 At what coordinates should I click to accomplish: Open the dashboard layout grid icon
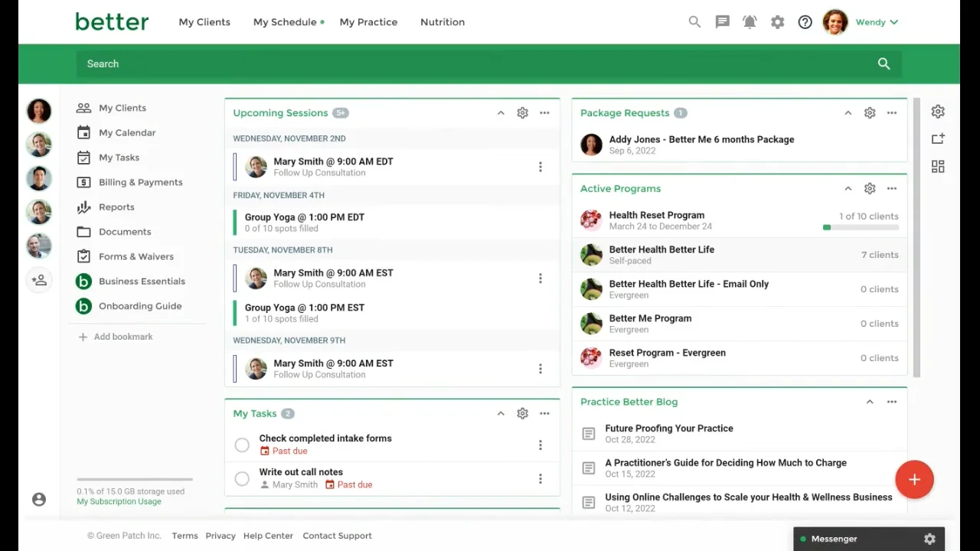938,166
